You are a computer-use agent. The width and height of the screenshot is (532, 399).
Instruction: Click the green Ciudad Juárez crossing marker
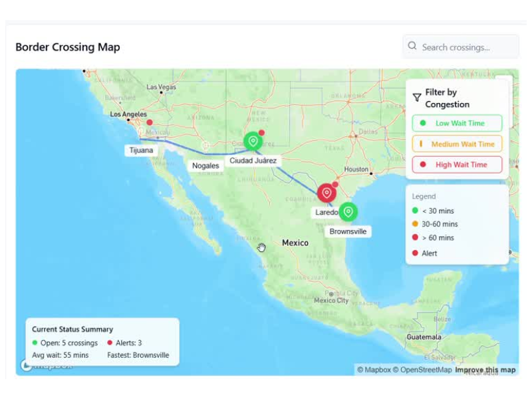[x=253, y=141]
